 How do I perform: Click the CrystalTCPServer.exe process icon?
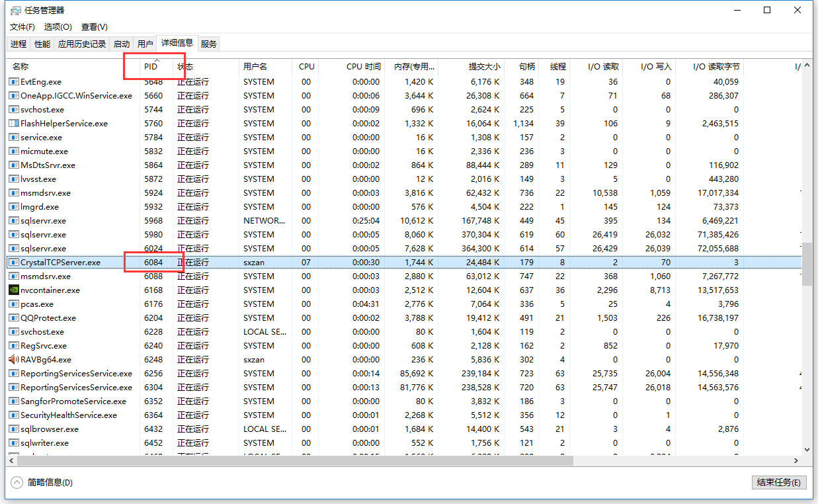coord(14,263)
